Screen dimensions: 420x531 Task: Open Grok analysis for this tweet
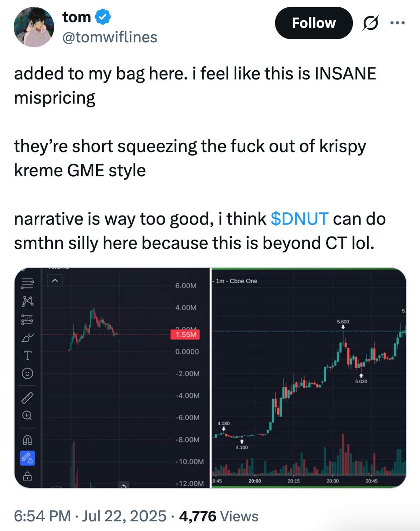(x=371, y=23)
